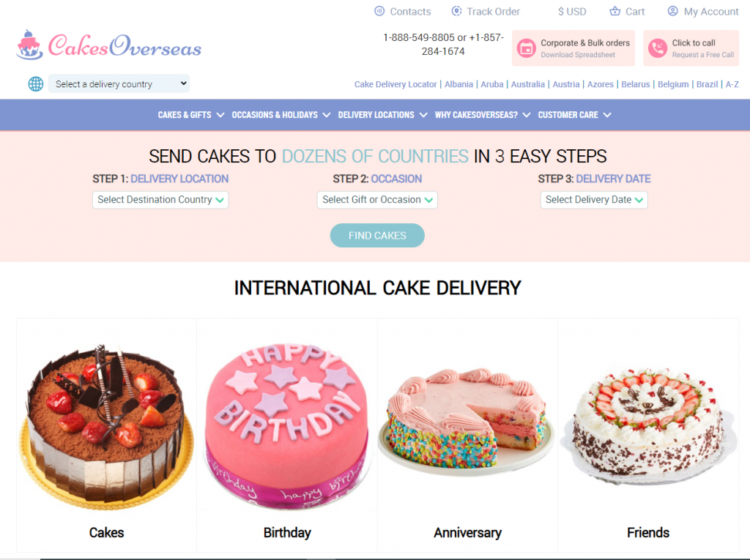Select the $ USD currency option

point(572,12)
